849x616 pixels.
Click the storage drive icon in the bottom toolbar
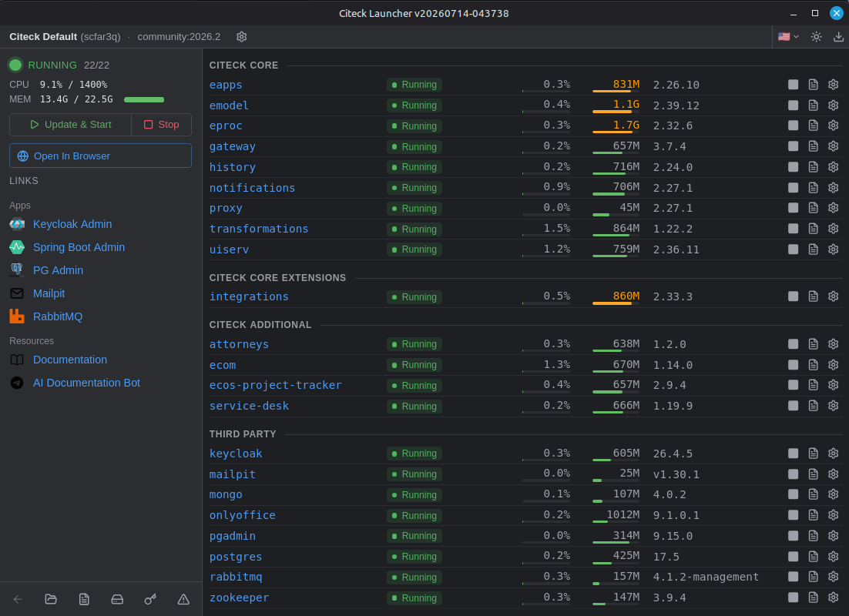click(x=117, y=599)
